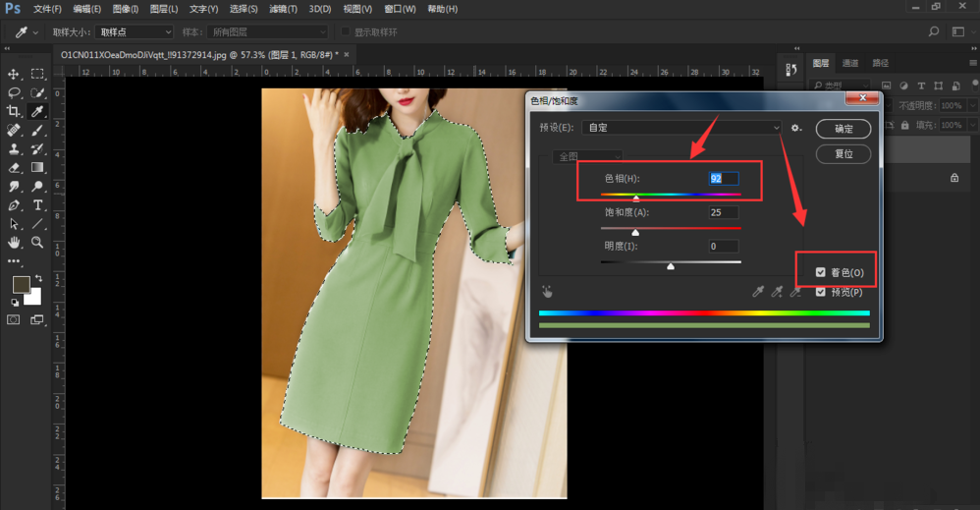Click the on-image adjustment hand icon
Screen dimensions: 980x510
pos(548,292)
